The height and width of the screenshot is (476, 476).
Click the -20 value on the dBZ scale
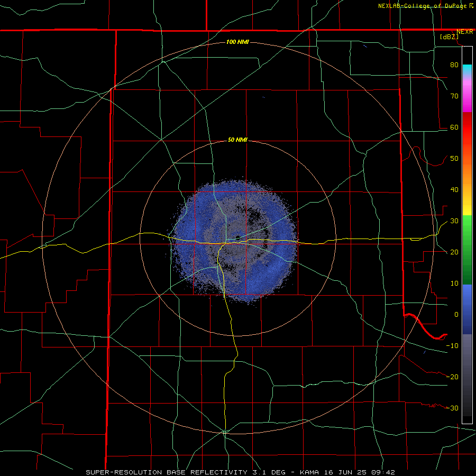tap(452, 377)
